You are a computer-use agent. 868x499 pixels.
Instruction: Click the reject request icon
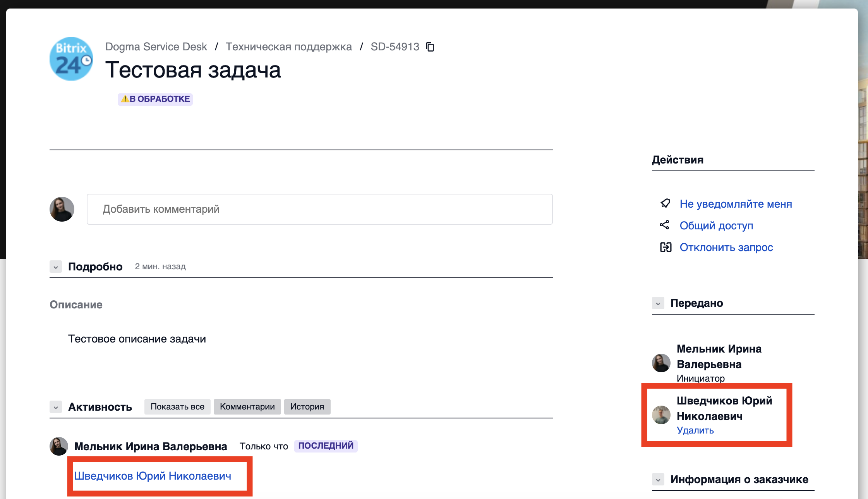point(666,247)
